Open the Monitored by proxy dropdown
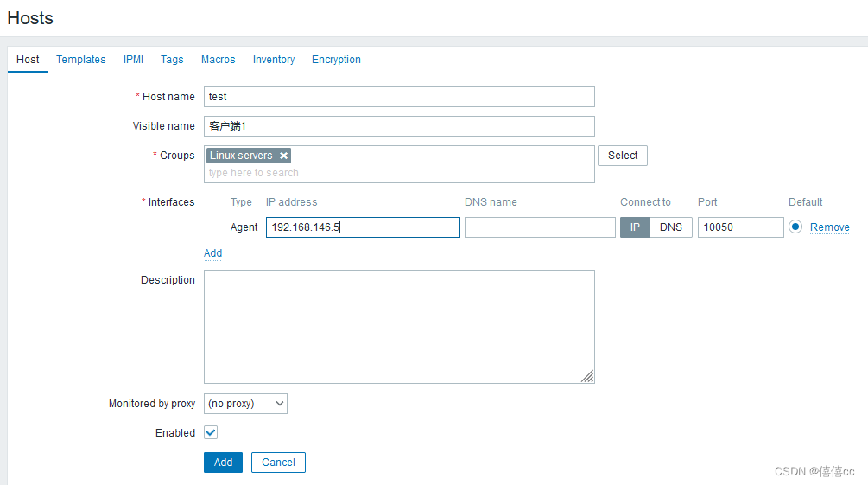The image size is (868, 485). point(245,404)
